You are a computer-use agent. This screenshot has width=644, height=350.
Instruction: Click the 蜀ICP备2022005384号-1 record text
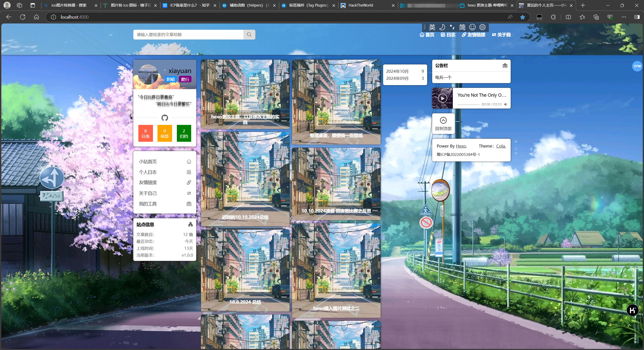tap(458, 154)
